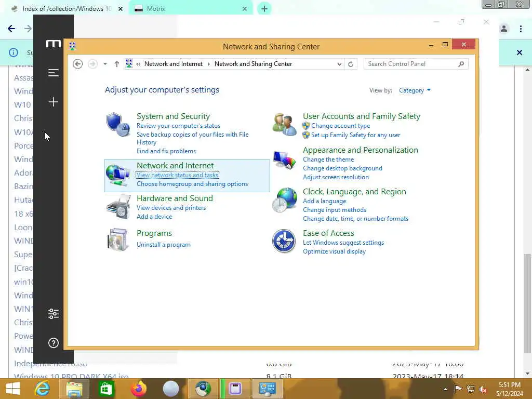Screen dimensions: 532x399
Task: Go back in the browser
Action: 11,29
